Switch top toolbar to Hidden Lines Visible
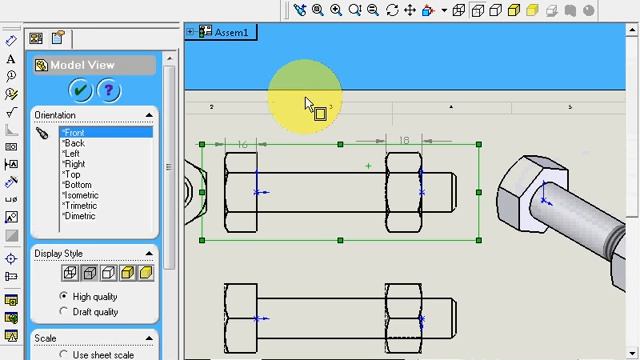Image resolution: width=640 pixels, height=360 pixels. coord(478,10)
